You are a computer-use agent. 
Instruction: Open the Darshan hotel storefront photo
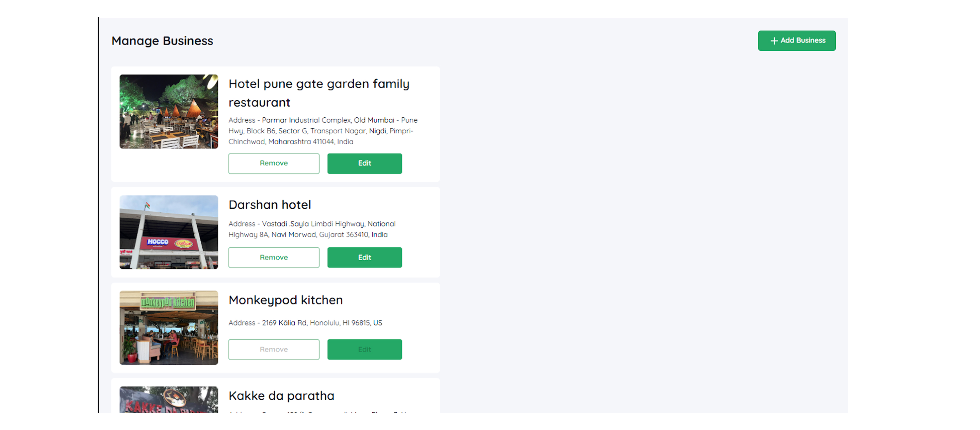(x=168, y=232)
